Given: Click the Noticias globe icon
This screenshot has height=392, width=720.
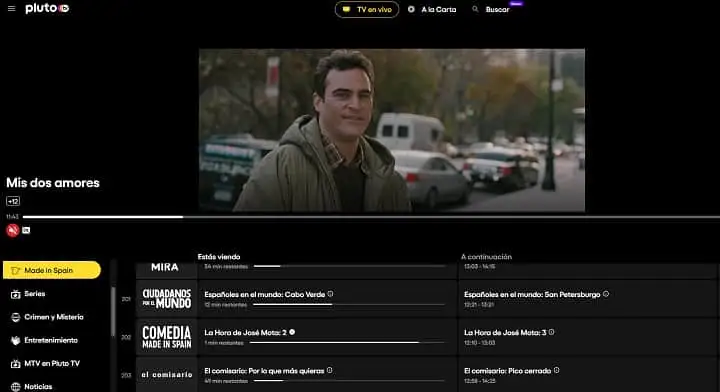Looking at the screenshot, I should [16, 386].
